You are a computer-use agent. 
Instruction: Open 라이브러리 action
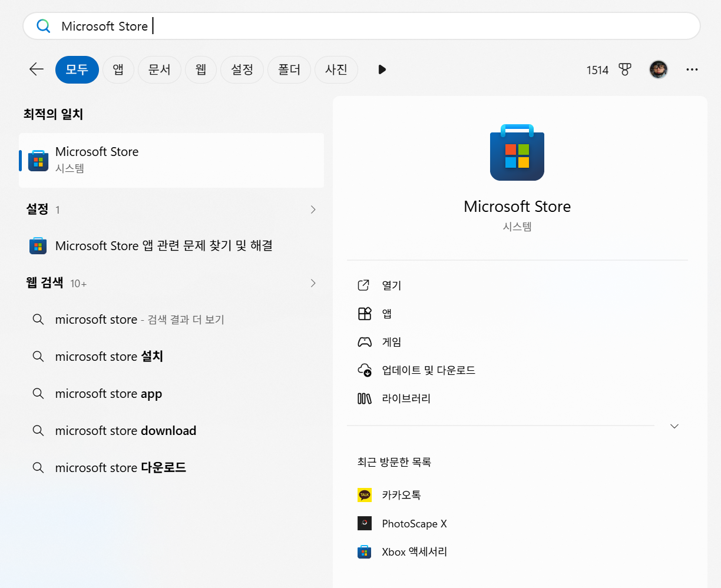click(x=406, y=398)
